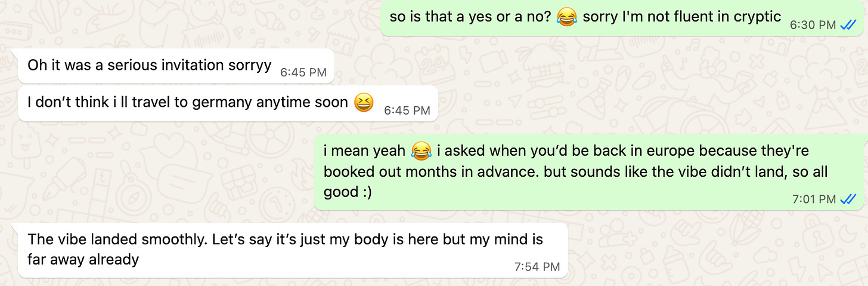Select the "Oh it was a serious invitation sorryy" bubble
This screenshot has width=868, height=286.
(176, 66)
